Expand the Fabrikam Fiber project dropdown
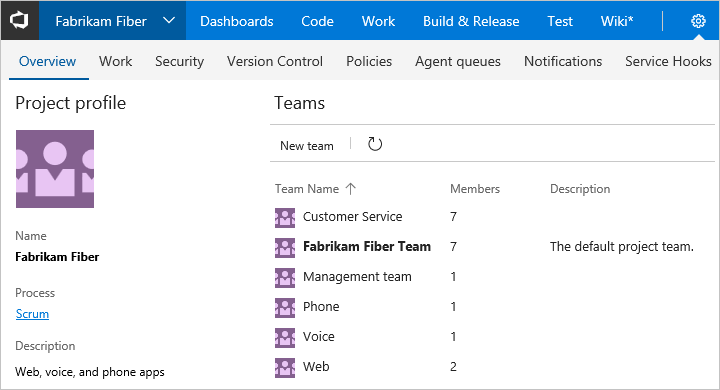 coord(169,21)
